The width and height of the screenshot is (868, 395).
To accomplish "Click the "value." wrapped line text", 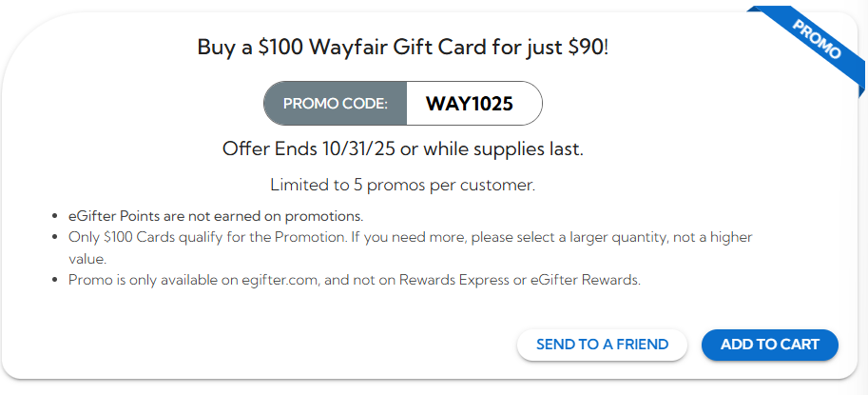I will pos(87,258).
